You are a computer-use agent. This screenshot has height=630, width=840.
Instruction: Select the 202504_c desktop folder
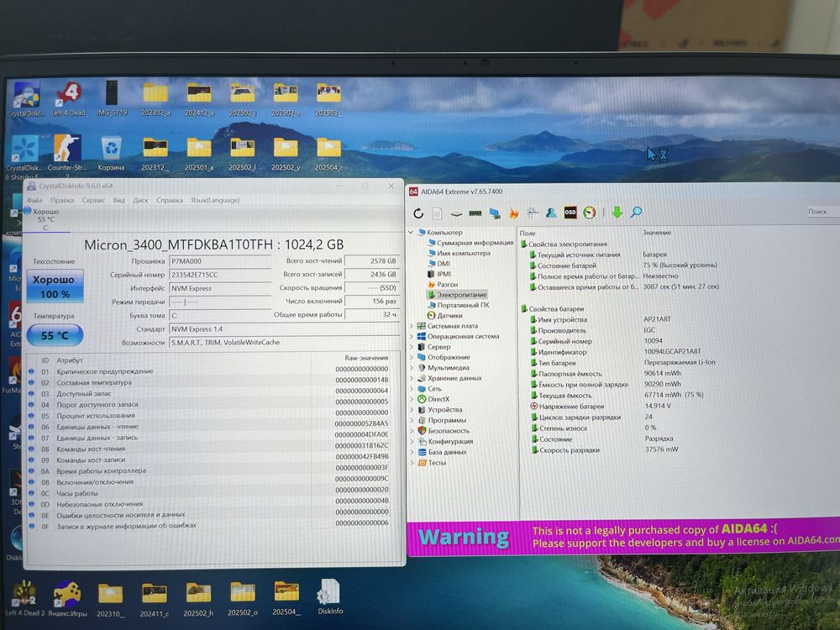328,155
